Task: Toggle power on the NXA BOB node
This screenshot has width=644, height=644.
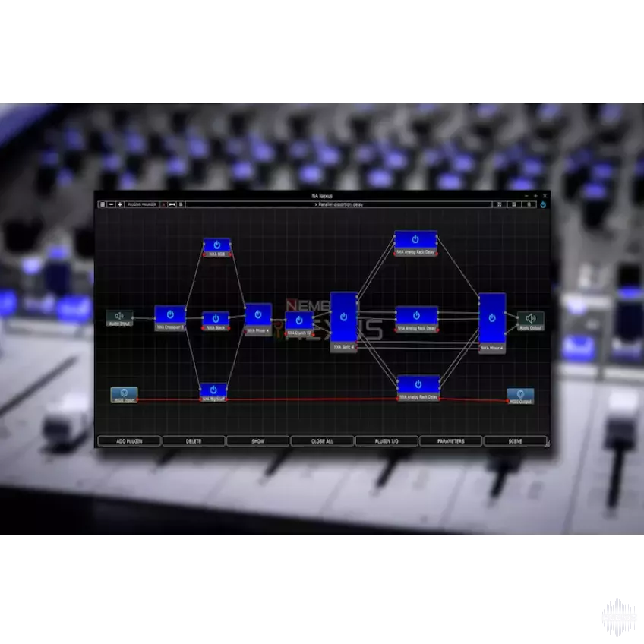Action: click(x=217, y=245)
